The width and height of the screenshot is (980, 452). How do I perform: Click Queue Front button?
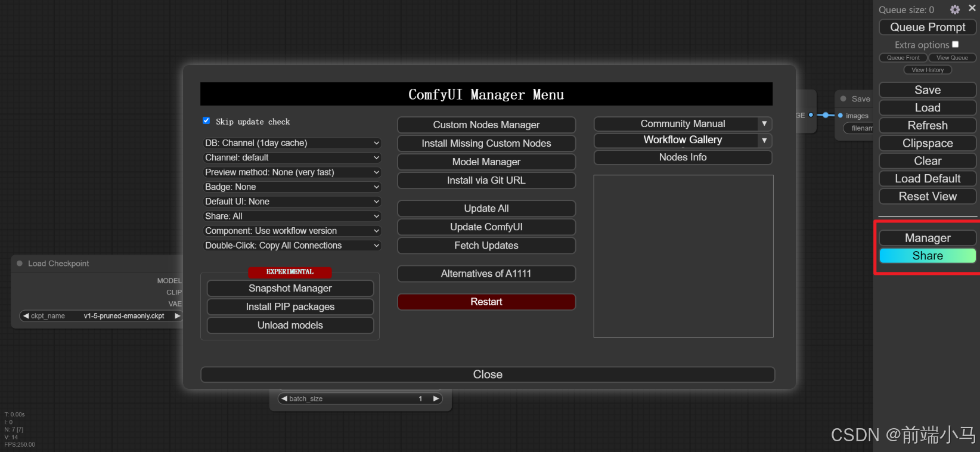click(903, 58)
